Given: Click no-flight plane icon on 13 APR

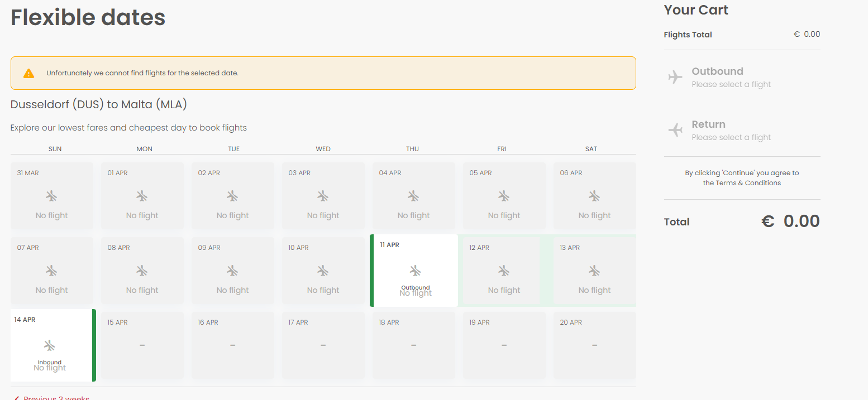Looking at the screenshot, I should pos(594,271).
